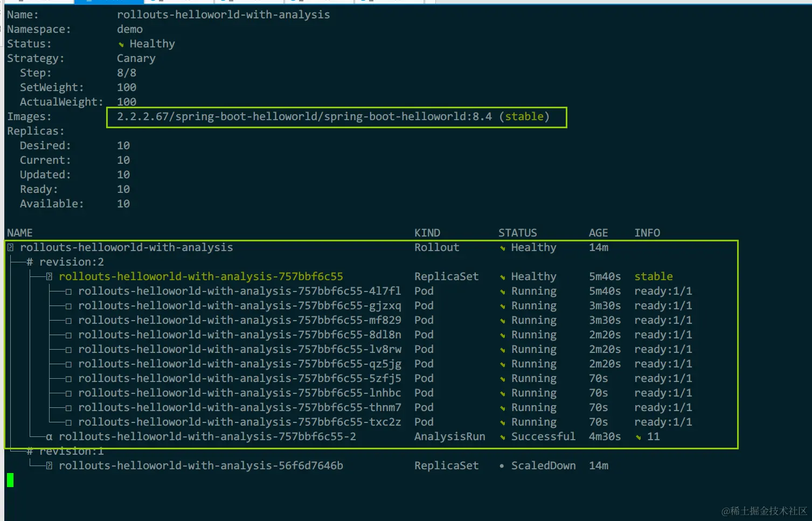Click the alpha icon before the AnalysisRun name
This screenshot has width=812, height=521.
tap(49, 437)
